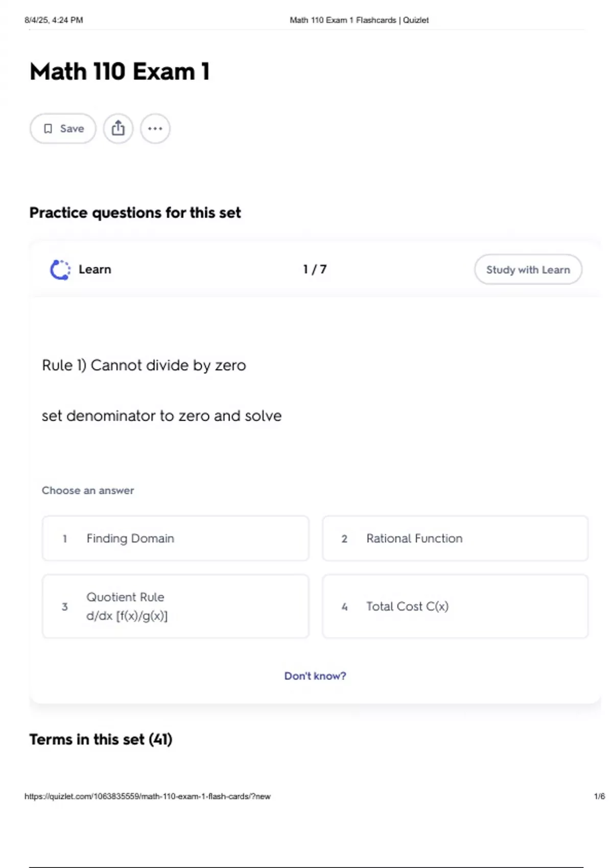
Task: Pick the Quotient Rule answer card
Action: tap(175, 606)
